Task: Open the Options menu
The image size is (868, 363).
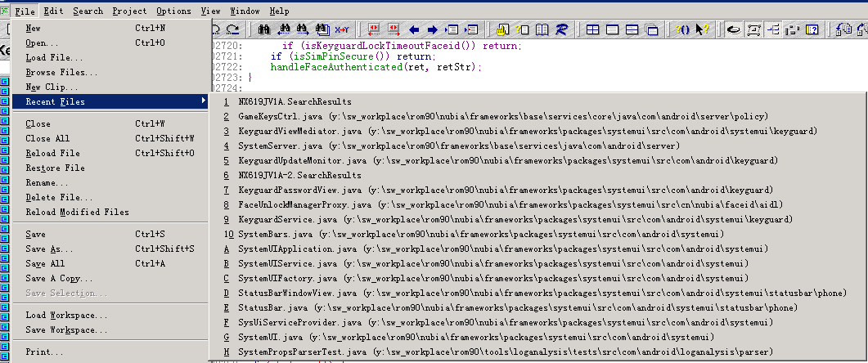Action: pyautogui.click(x=173, y=11)
